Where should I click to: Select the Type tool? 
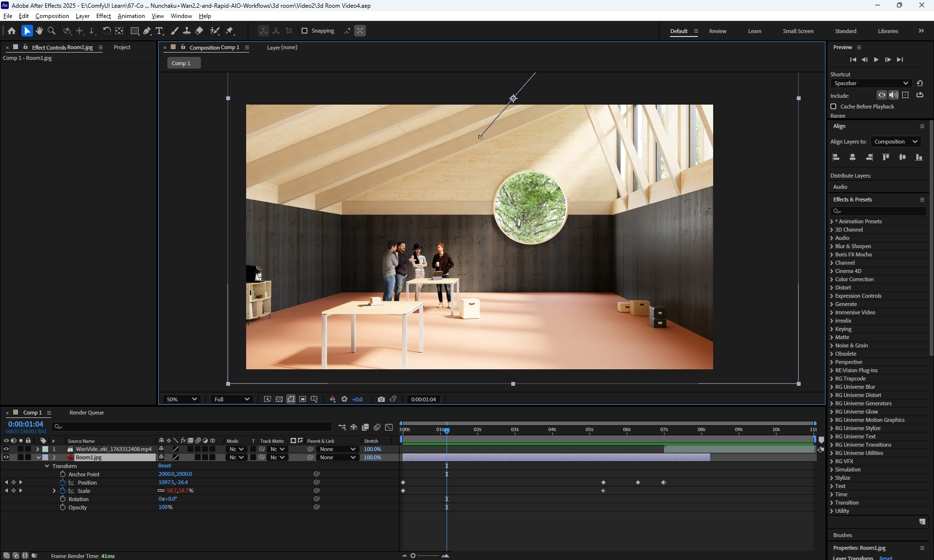159,31
